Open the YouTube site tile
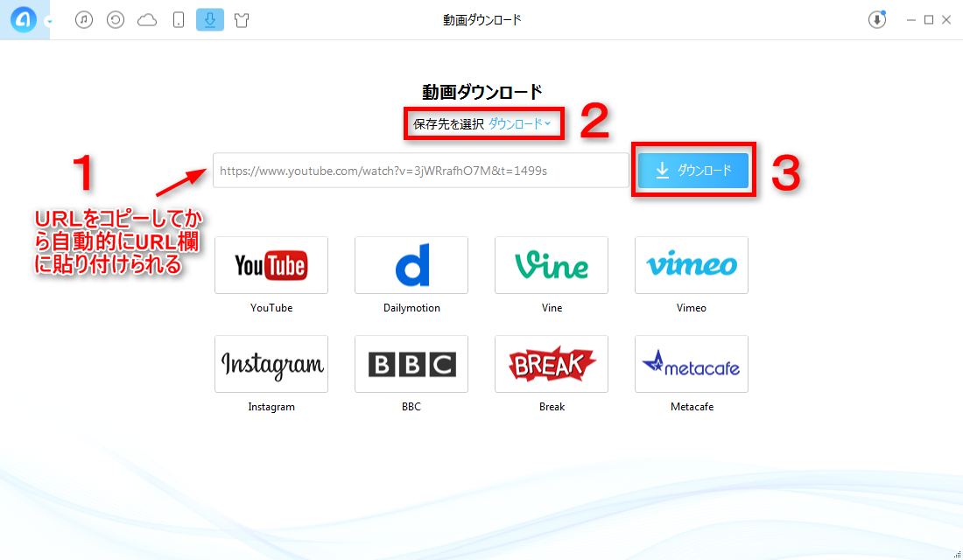Screen dimensions: 963x560 pos(271,265)
